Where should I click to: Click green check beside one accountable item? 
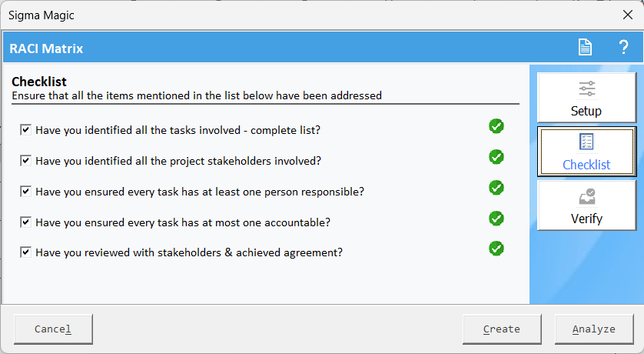pyautogui.click(x=496, y=219)
